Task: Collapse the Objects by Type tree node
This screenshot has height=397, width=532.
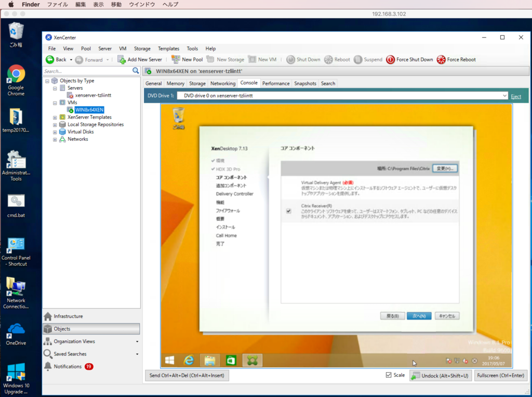Action: tap(47, 81)
